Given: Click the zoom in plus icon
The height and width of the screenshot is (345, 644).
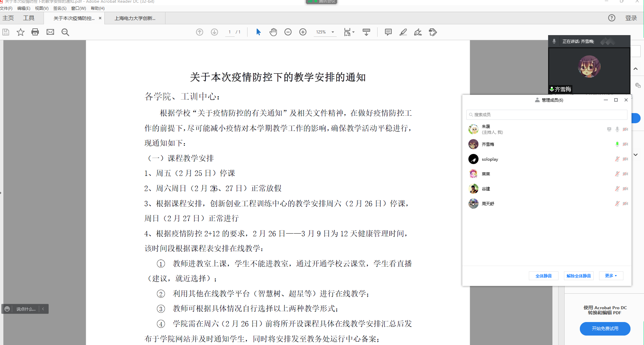Looking at the screenshot, I should tap(303, 32).
